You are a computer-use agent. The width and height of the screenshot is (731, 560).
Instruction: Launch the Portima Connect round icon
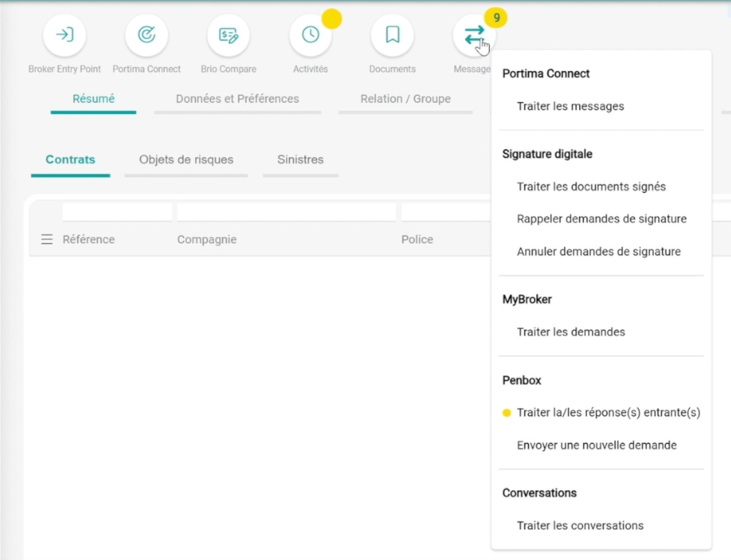(146, 35)
